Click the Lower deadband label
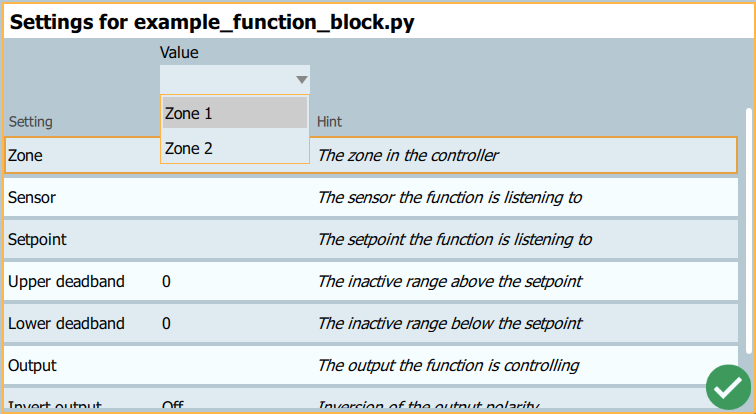Screen dimensions: 756x414 [66, 324]
